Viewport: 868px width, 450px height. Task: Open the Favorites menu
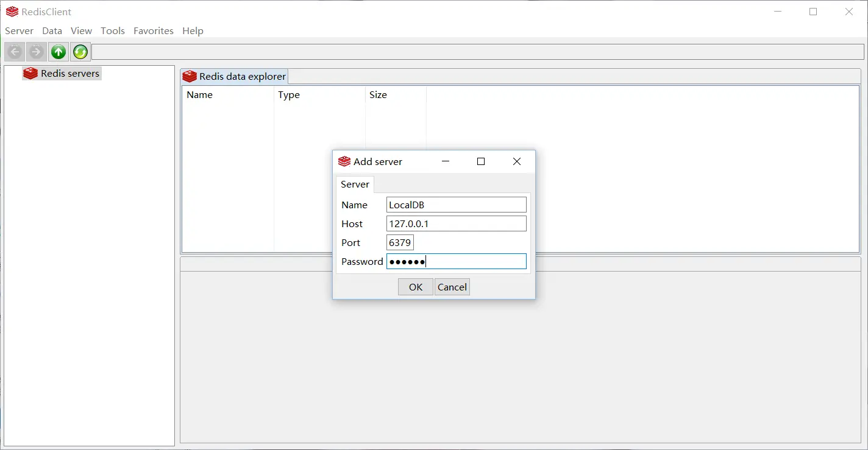(154, 30)
